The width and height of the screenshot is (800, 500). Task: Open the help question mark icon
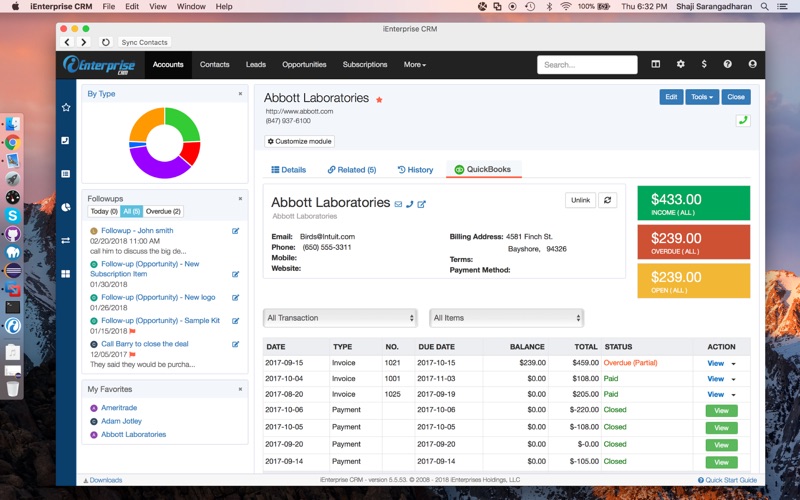pos(728,64)
